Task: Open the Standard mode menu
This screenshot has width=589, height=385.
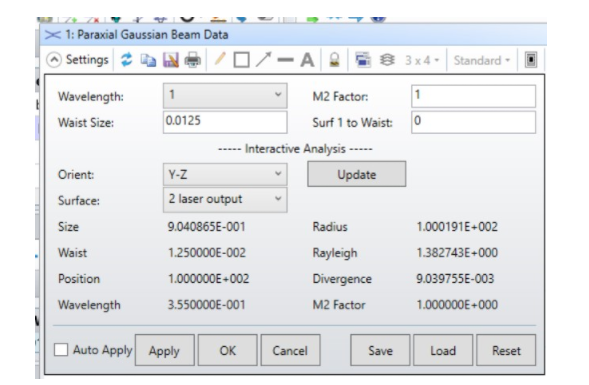Action: click(x=482, y=60)
